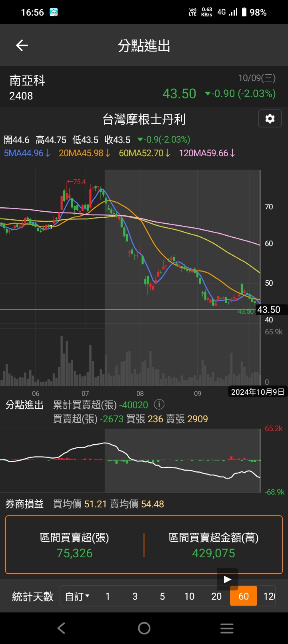This screenshot has height=644, width=288.
Task: Tap Android back navigation button
Action: click(61, 628)
